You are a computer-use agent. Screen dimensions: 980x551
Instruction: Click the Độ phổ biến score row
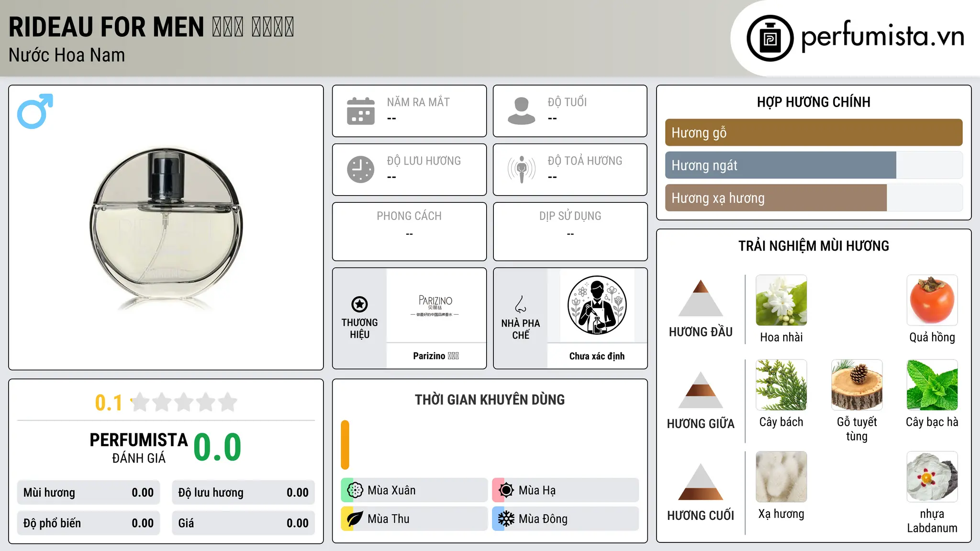[x=89, y=523]
